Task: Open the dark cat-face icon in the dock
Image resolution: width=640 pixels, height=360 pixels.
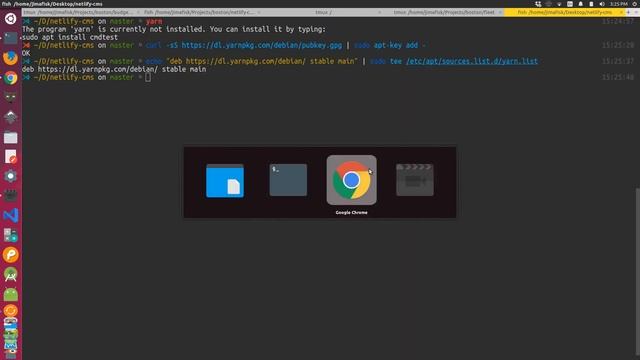Action: (x=11, y=97)
